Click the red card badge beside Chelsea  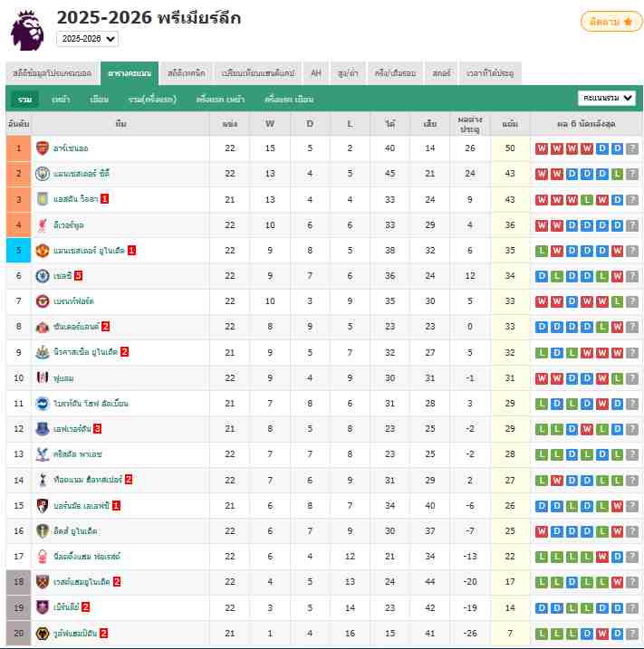(80, 275)
